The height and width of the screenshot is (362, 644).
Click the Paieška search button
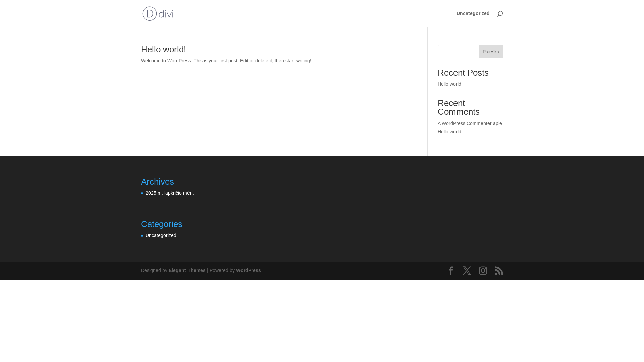coord(491,52)
